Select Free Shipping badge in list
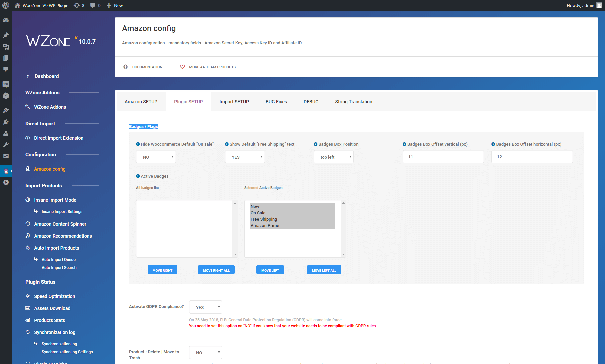The width and height of the screenshot is (605, 364). pos(292,219)
